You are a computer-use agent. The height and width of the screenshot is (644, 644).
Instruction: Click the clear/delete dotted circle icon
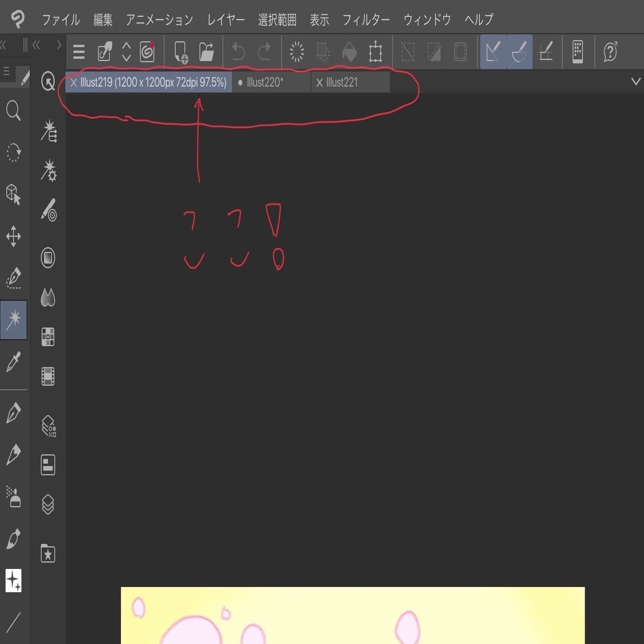pos(297,52)
